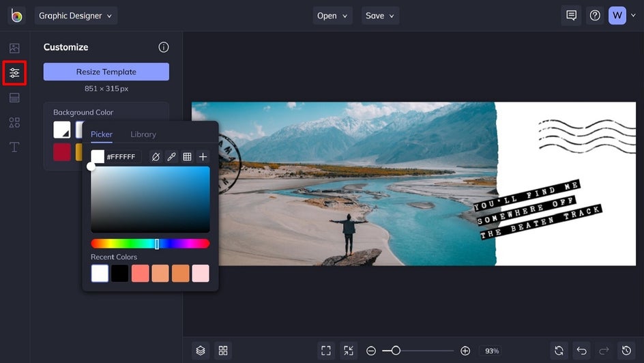The width and height of the screenshot is (644, 363).
Task: Choose the black recent color swatch
Action: [120, 274]
